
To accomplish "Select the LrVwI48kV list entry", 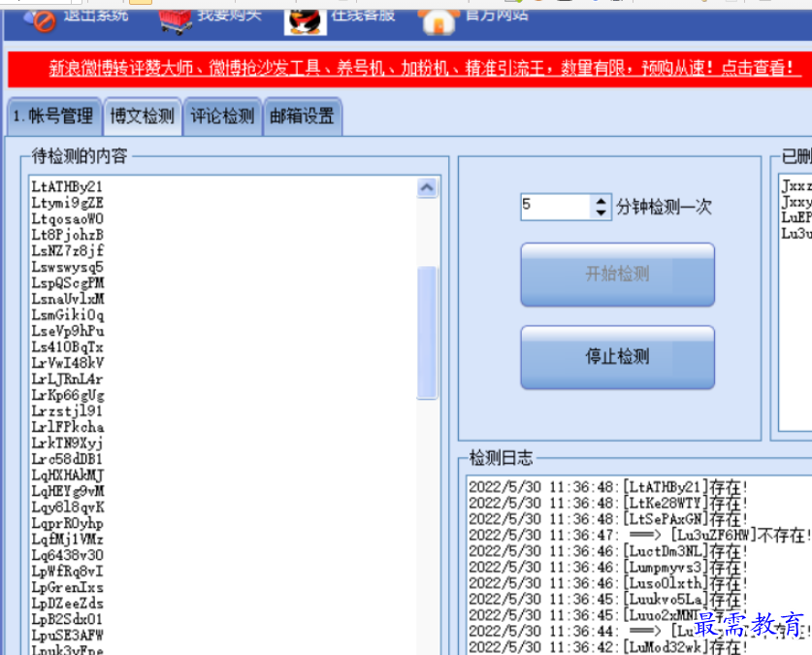I will click(x=68, y=364).
